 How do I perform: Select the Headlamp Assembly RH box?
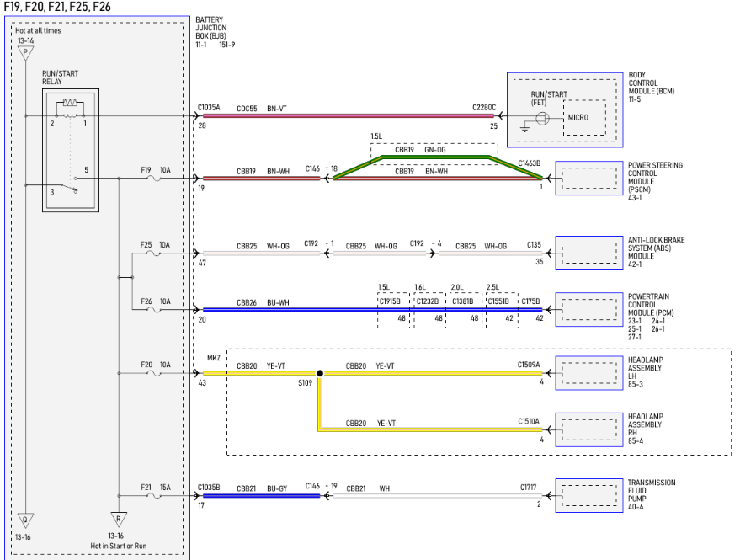click(x=589, y=429)
